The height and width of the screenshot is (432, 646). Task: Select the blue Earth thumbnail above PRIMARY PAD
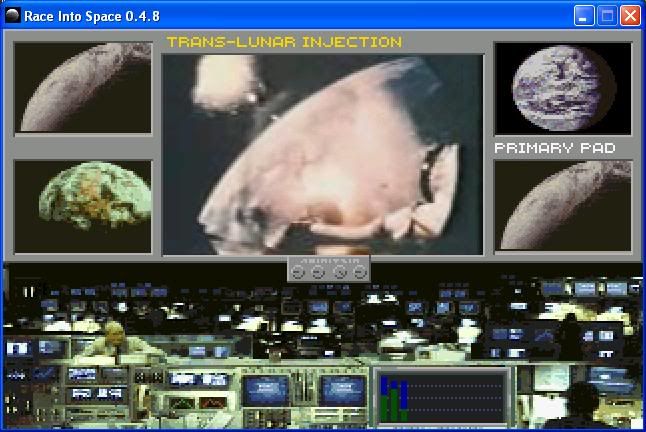click(563, 88)
